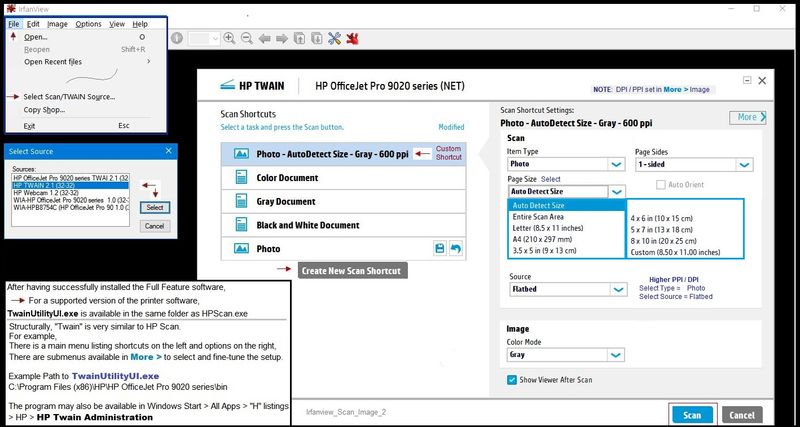Select the Black and White Document shortcut
This screenshot has width=800, height=427.
click(x=343, y=225)
